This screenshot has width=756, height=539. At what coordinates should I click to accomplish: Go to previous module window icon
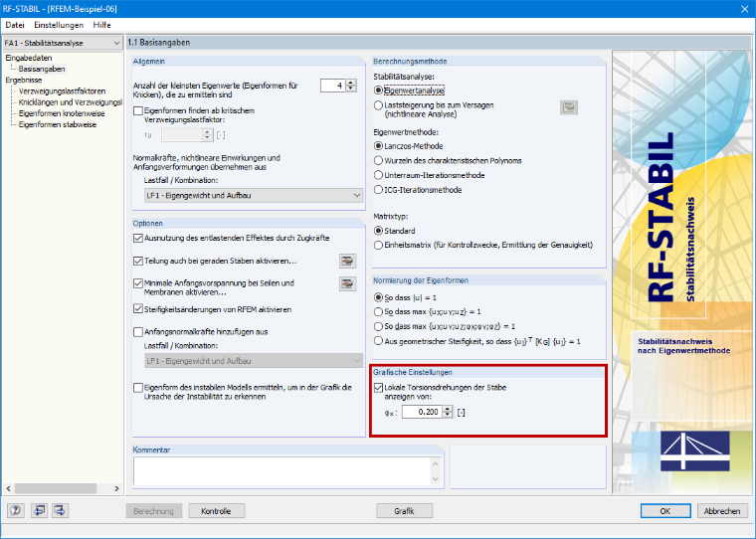tap(39, 510)
